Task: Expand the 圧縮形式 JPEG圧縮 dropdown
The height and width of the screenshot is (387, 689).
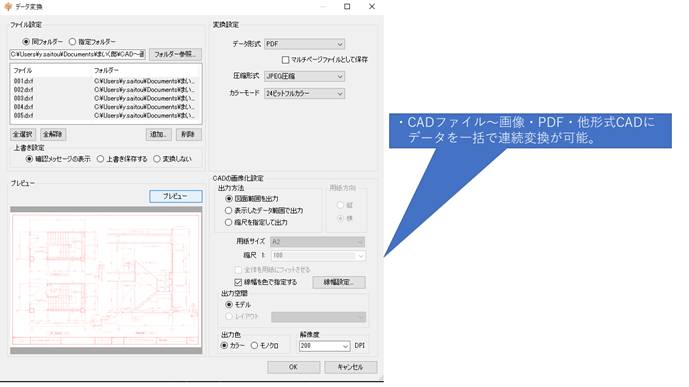Action: 305,76
